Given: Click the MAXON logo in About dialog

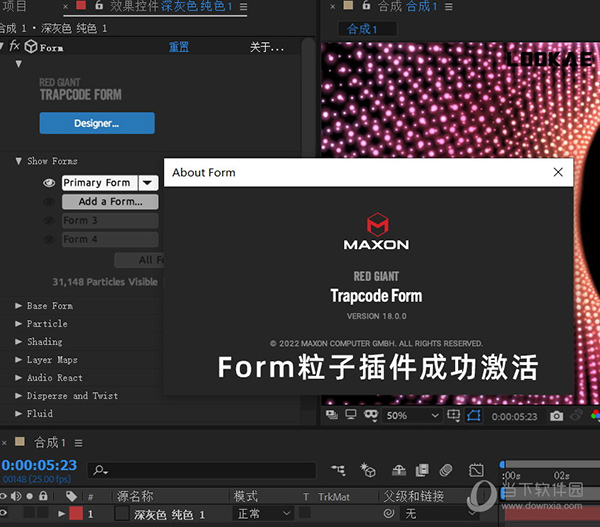Looking at the screenshot, I should 377,232.
